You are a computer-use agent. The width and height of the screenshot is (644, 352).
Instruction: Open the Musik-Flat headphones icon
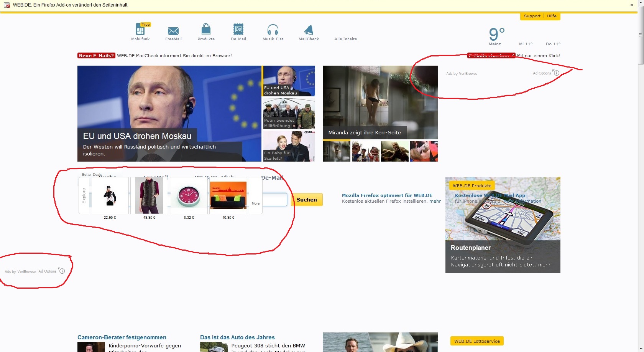coord(273,30)
